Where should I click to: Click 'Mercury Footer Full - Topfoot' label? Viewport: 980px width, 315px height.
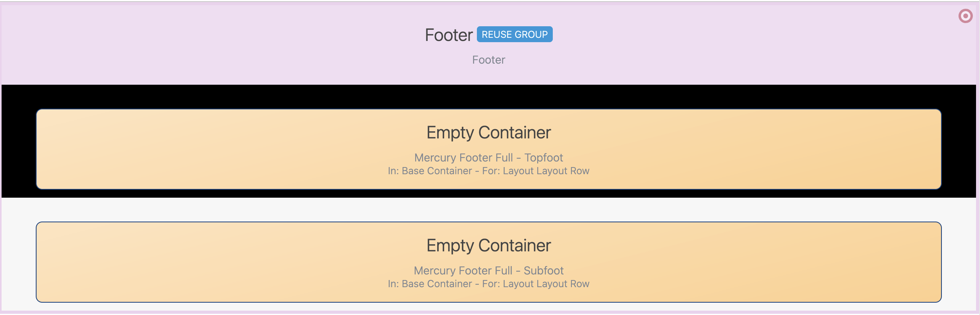[x=488, y=158]
